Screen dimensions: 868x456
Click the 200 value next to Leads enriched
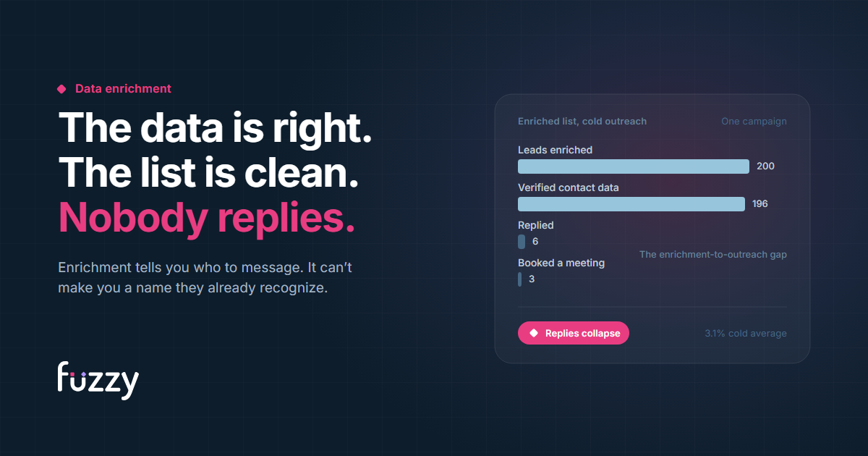[765, 166]
